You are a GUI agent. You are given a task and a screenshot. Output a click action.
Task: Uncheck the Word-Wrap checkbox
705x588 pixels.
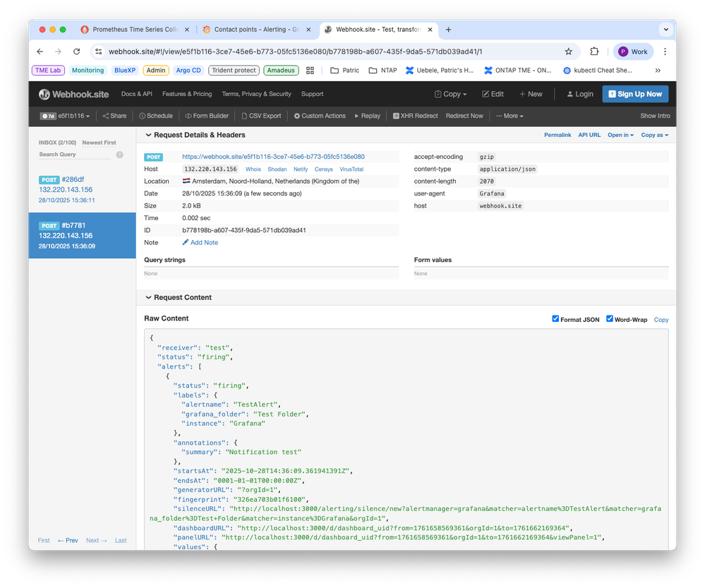click(x=610, y=319)
